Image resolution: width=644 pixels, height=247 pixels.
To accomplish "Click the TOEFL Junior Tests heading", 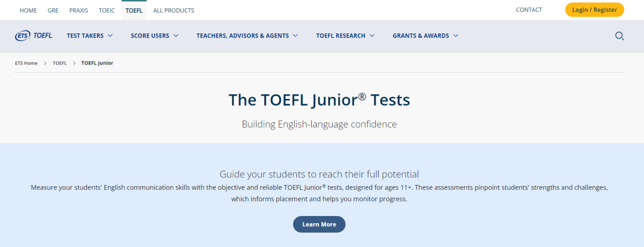I will click(x=319, y=100).
